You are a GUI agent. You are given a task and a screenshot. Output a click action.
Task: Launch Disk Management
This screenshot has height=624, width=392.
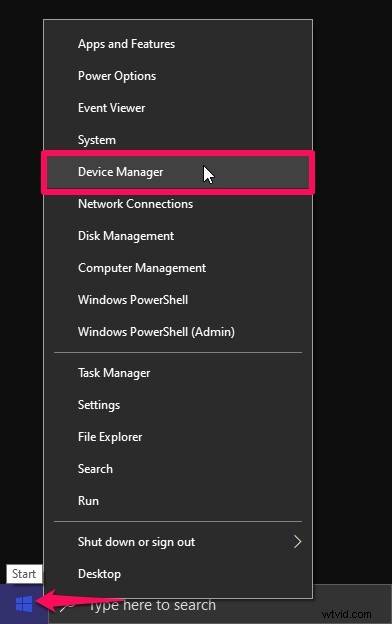[177, 236]
